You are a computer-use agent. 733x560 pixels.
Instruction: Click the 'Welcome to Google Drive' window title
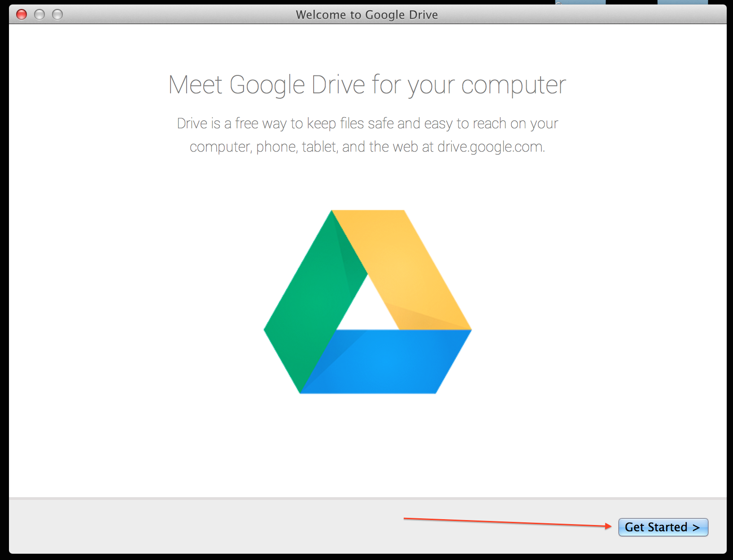coord(366,15)
